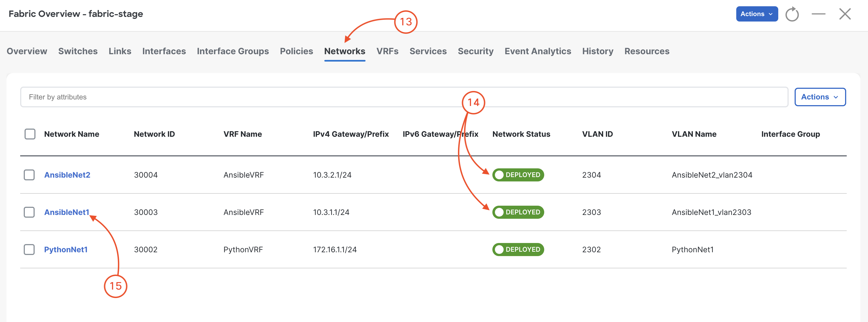This screenshot has width=868, height=322.
Task: Go to the Interface Groups tab
Action: coord(233,51)
